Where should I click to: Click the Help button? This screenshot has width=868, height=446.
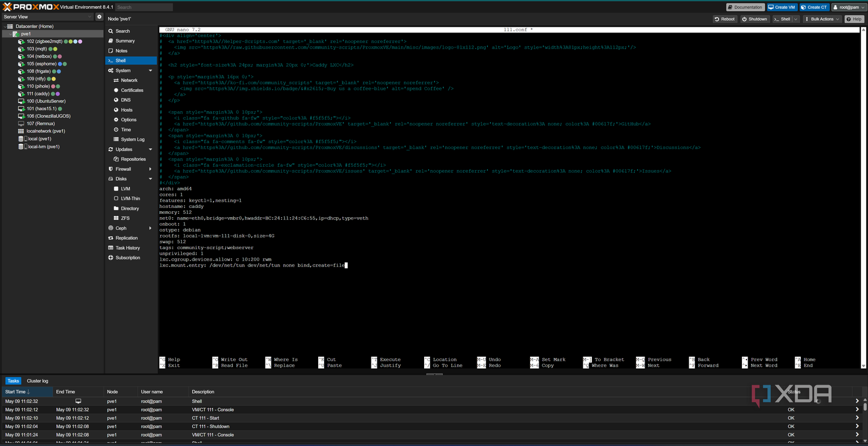[855, 19]
